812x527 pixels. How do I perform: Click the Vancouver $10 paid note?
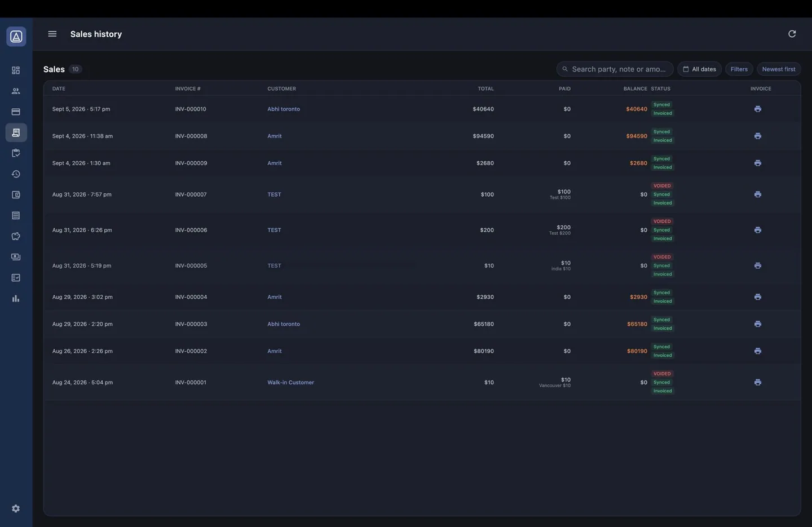pos(555,386)
